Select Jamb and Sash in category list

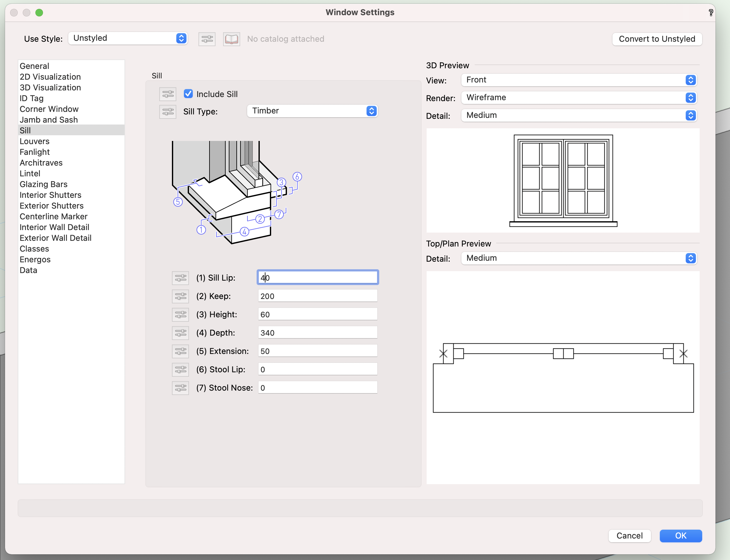coord(49,120)
